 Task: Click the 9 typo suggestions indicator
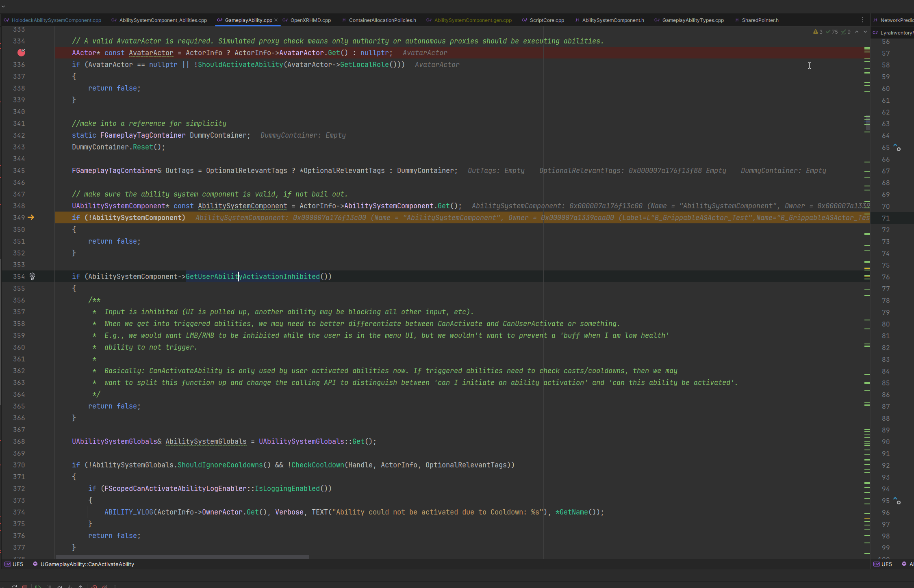[846, 32]
